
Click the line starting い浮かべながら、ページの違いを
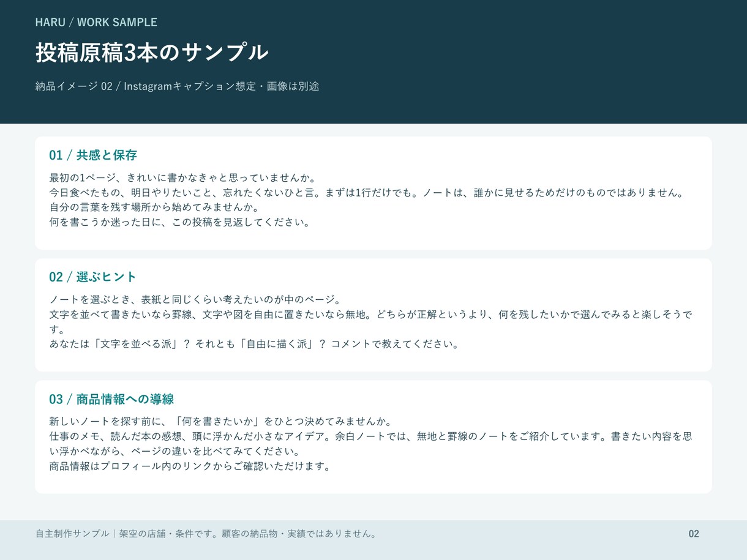[174, 451]
